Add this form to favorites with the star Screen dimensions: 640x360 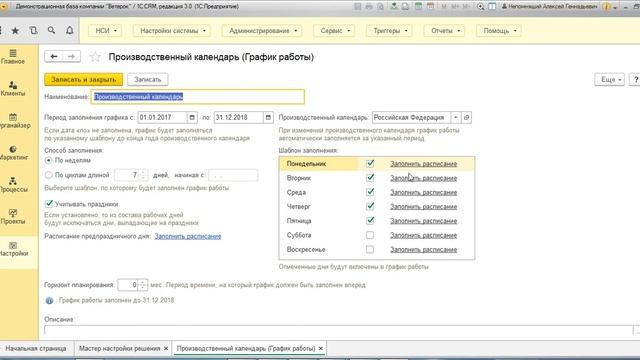pos(95,57)
